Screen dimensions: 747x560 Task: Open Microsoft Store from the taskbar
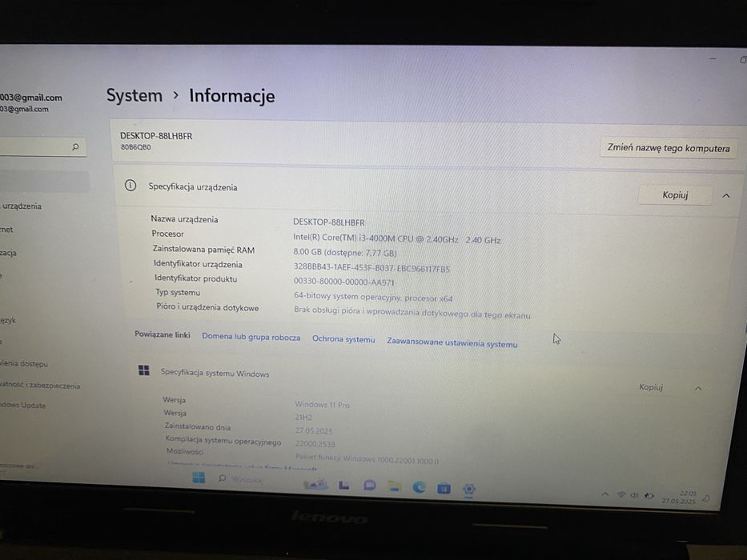click(x=444, y=488)
